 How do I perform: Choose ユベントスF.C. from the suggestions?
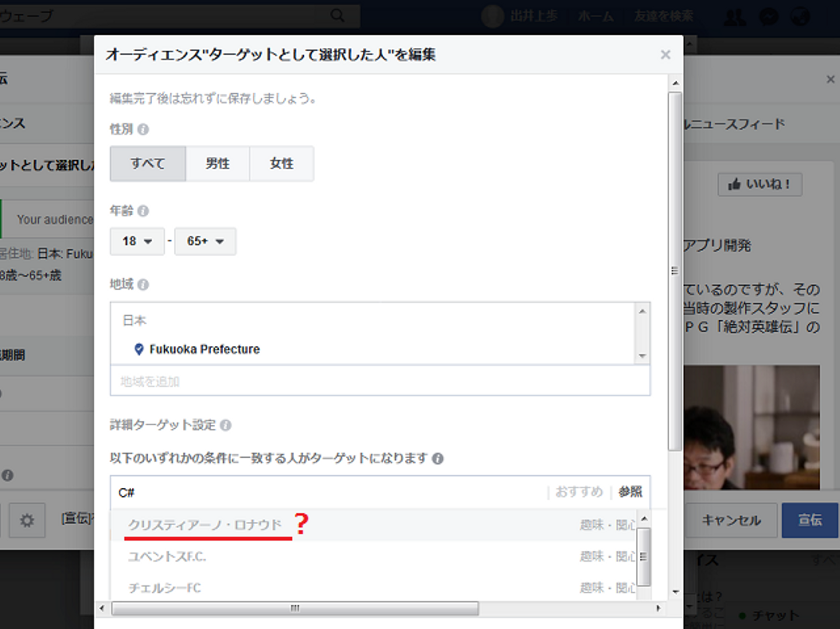373,557
